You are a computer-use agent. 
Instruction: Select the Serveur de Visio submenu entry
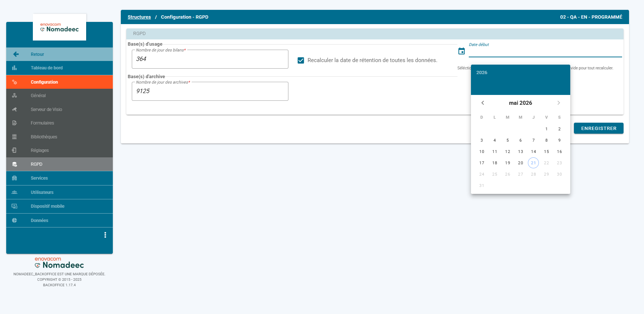point(60,110)
